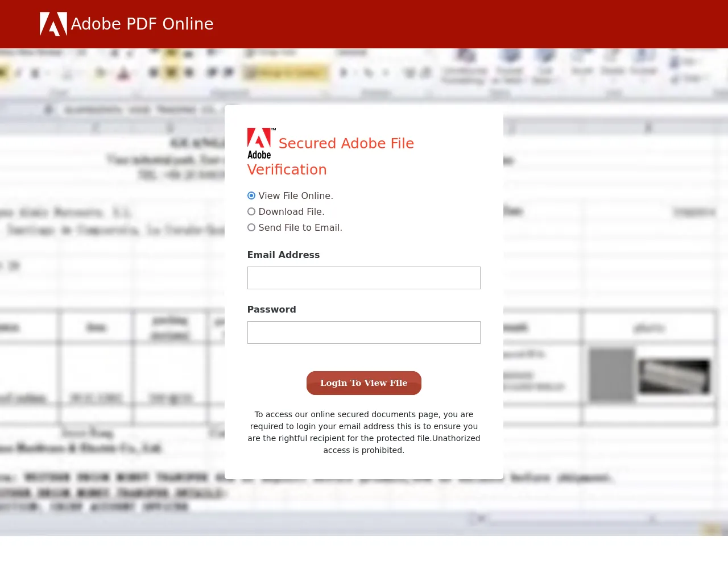
Task: Choose the Download File radio button
Action: click(251, 211)
